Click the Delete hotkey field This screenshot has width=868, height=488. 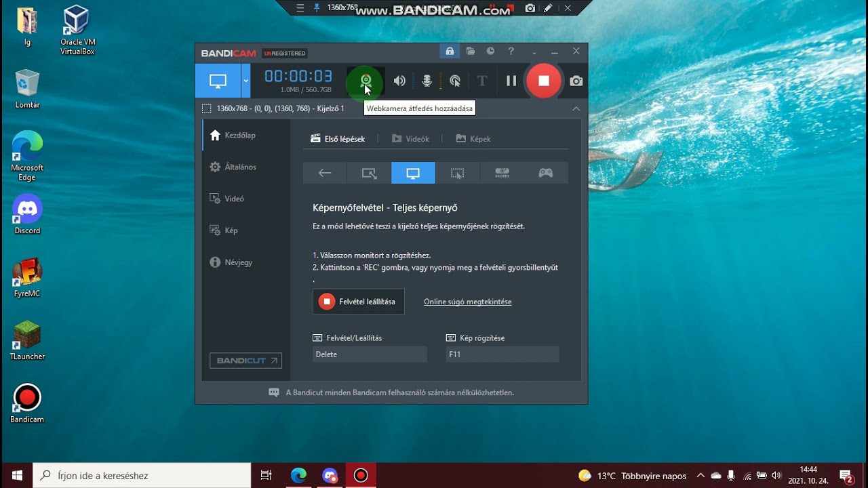pos(370,354)
